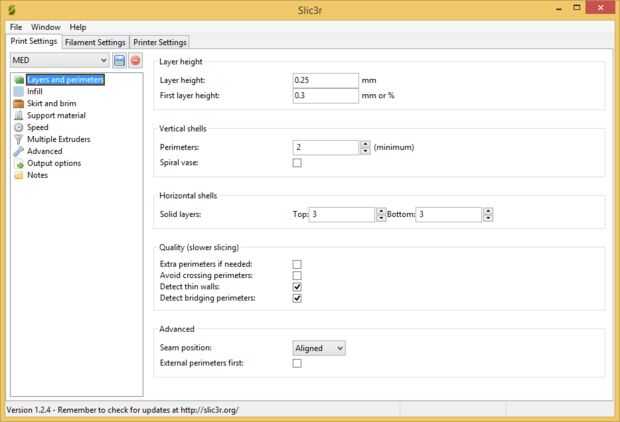The height and width of the screenshot is (422, 620).
Task: Select Layers and perimeters tree item
Action: point(66,80)
